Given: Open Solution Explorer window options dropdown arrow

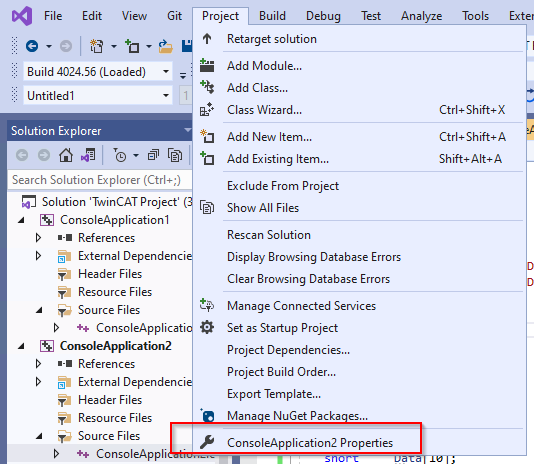Looking at the screenshot, I should coord(188,130).
